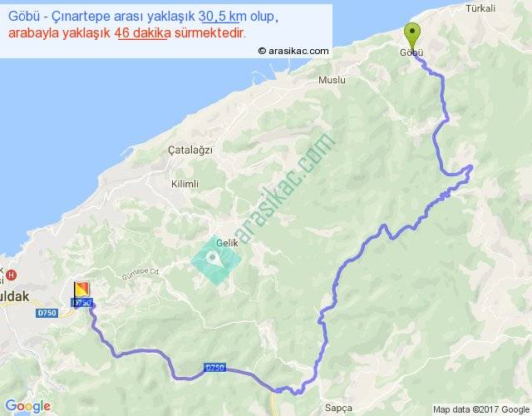Viewport: 532px width, 416px height.
Task: Click the Kilimli town label
Action: pos(185,184)
